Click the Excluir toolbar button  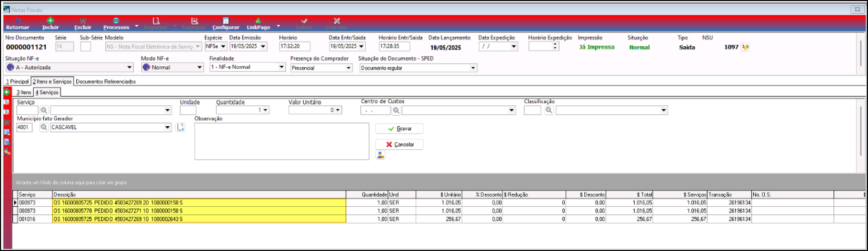[83, 24]
